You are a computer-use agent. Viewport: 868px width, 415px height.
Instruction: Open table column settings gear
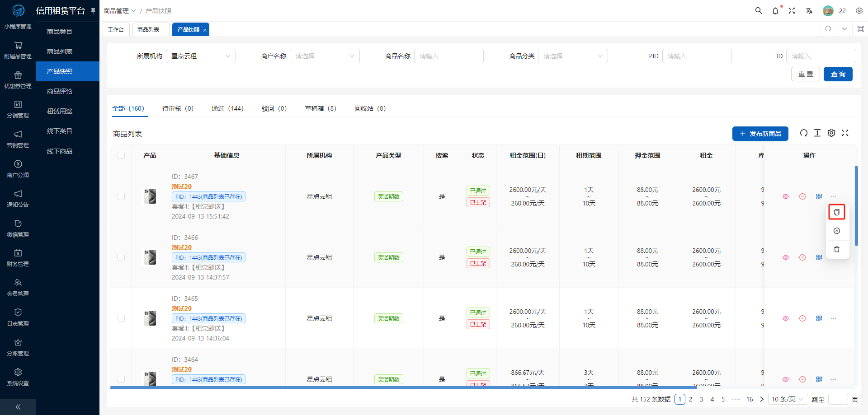pos(831,133)
